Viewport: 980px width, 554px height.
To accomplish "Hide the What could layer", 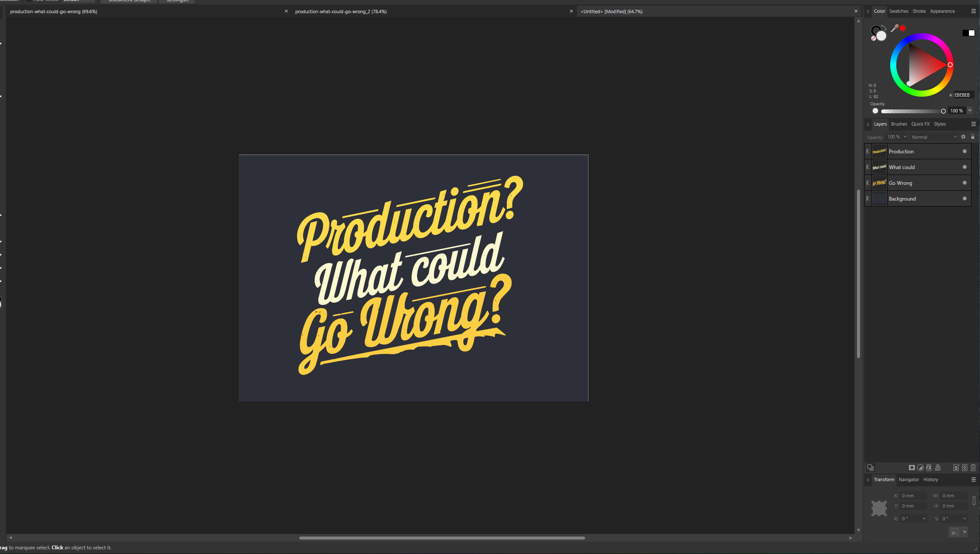I will (965, 167).
